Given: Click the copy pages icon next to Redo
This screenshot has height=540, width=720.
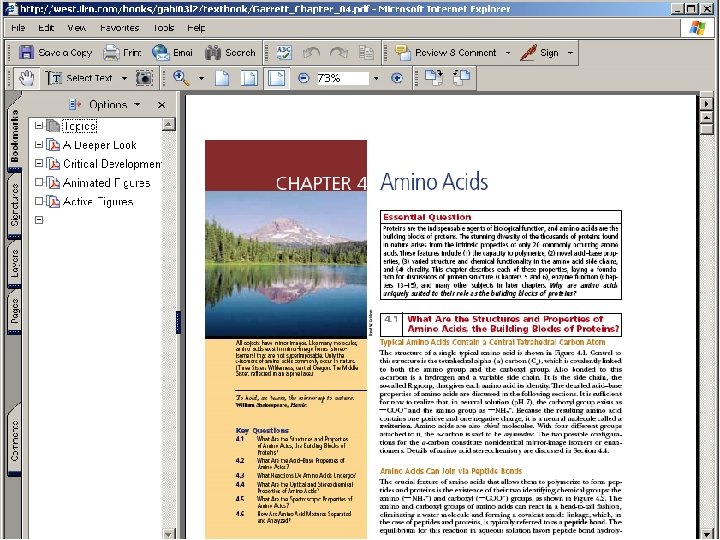Looking at the screenshot, I should pyautogui.click(x=366, y=53).
